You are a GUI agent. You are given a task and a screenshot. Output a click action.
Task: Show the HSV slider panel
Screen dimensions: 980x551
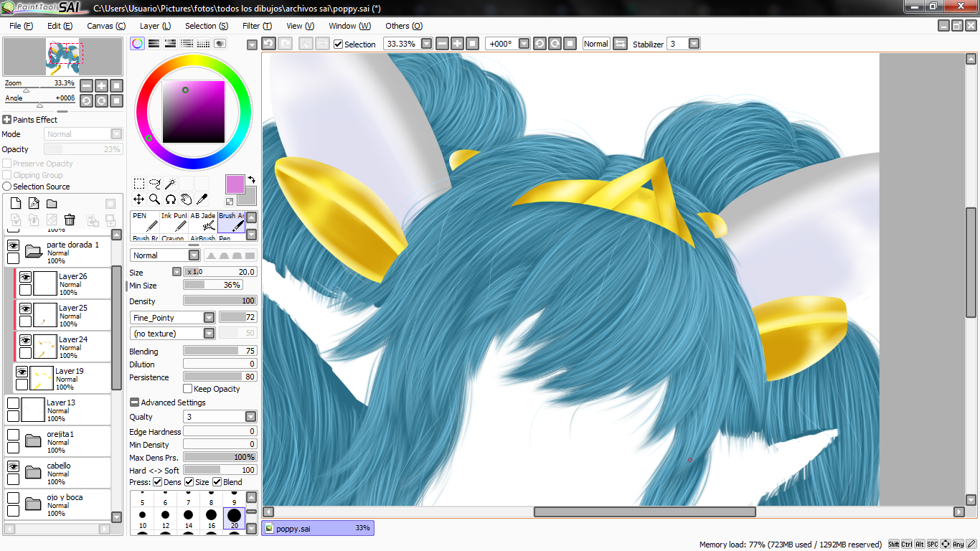170,44
